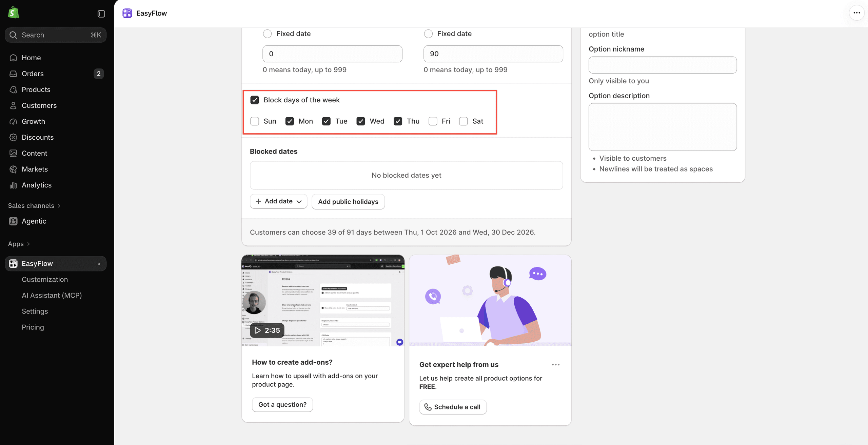Screen dimensions: 868x445
Task: Click the Discounts badge icon
Action: point(13,137)
